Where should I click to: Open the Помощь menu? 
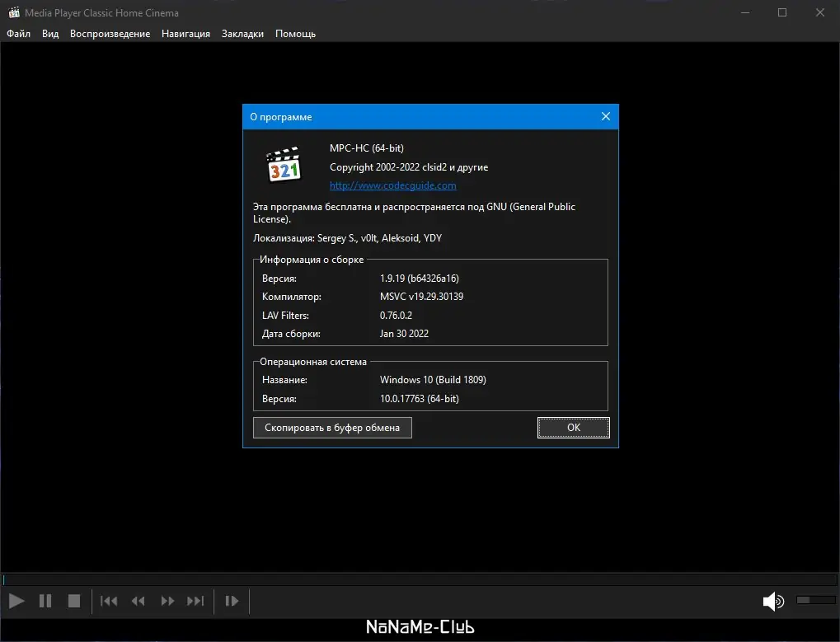tap(295, 34)
